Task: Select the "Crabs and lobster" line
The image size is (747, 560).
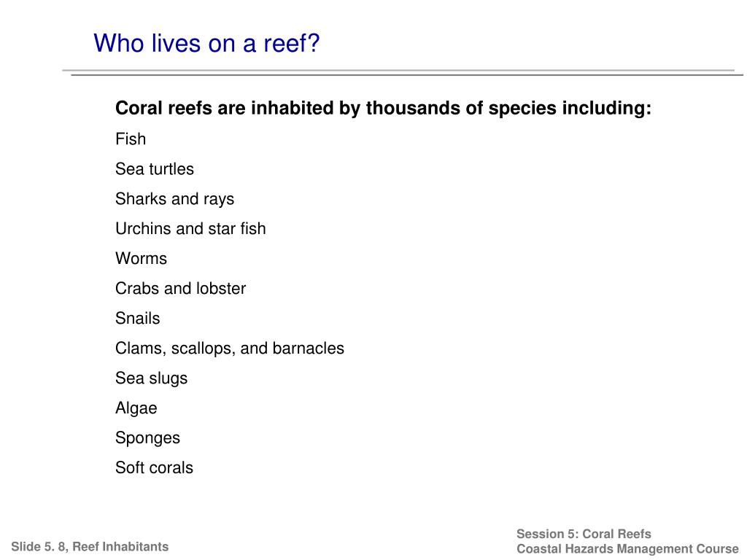Action: pyautogui.click(x=180, y=289)
